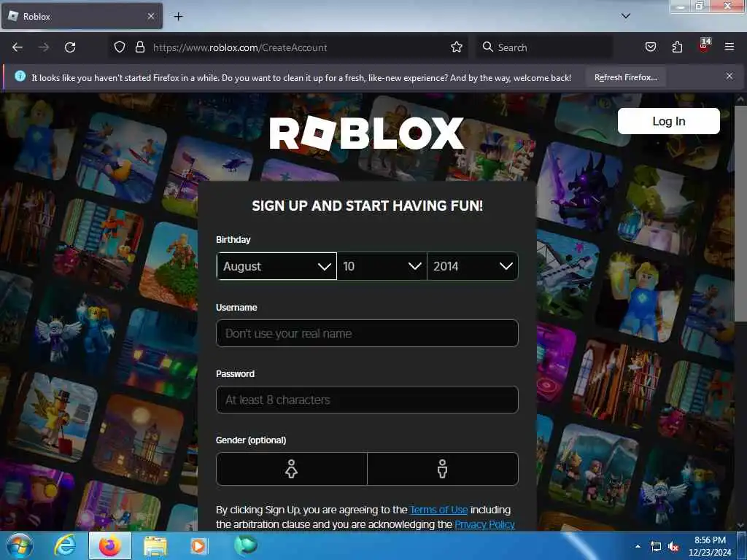Click the Log In button
747x560 pixels.
coord(668,121)
